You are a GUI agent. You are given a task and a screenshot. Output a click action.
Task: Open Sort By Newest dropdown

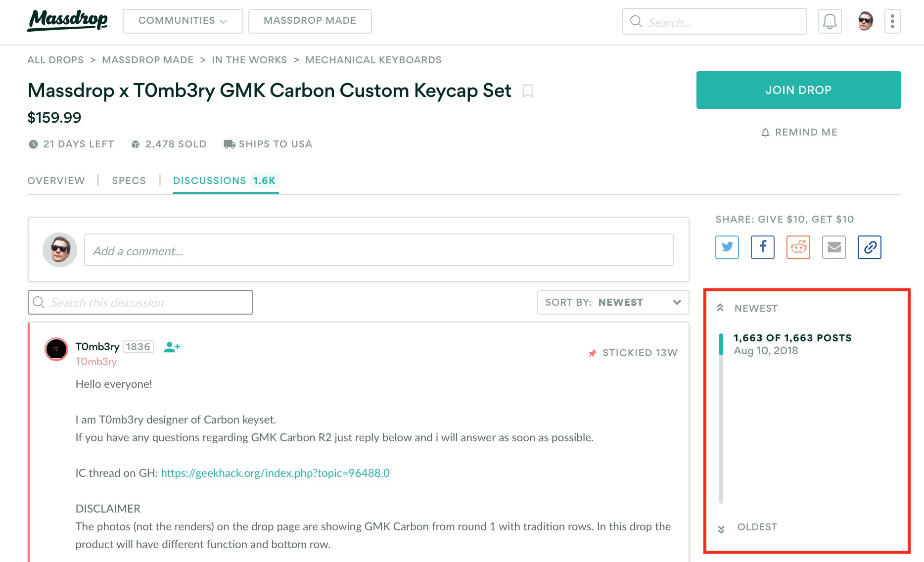613,302
